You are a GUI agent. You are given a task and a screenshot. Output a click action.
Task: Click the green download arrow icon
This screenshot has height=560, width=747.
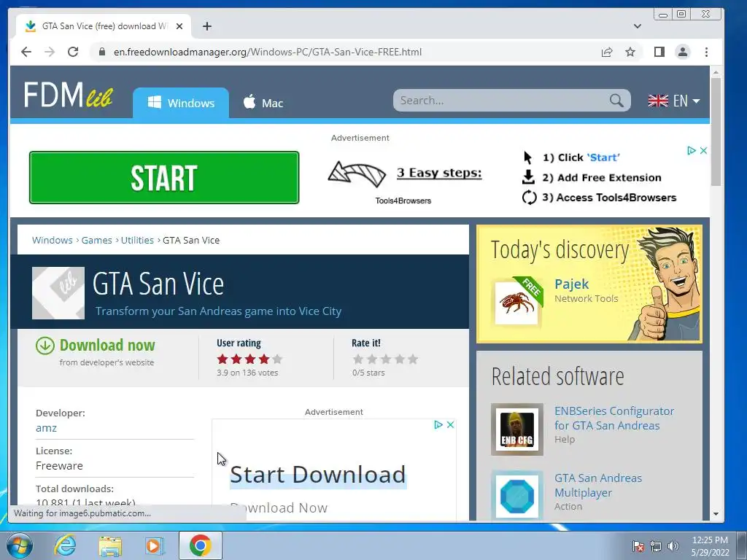(44, 345)
